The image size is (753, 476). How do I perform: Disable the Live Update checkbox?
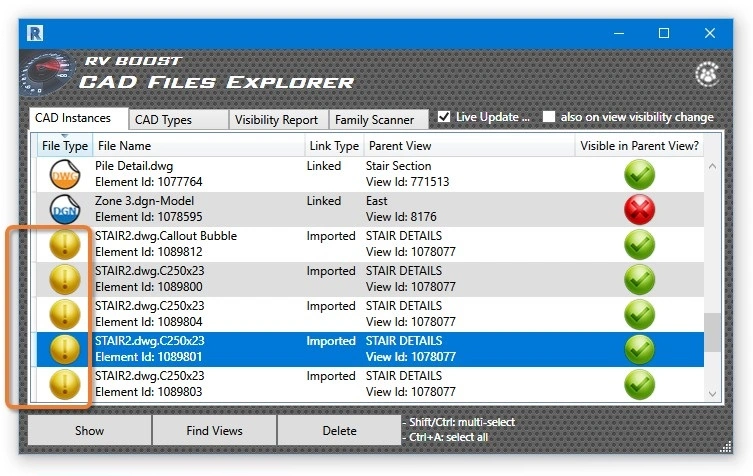pos(444,117)
